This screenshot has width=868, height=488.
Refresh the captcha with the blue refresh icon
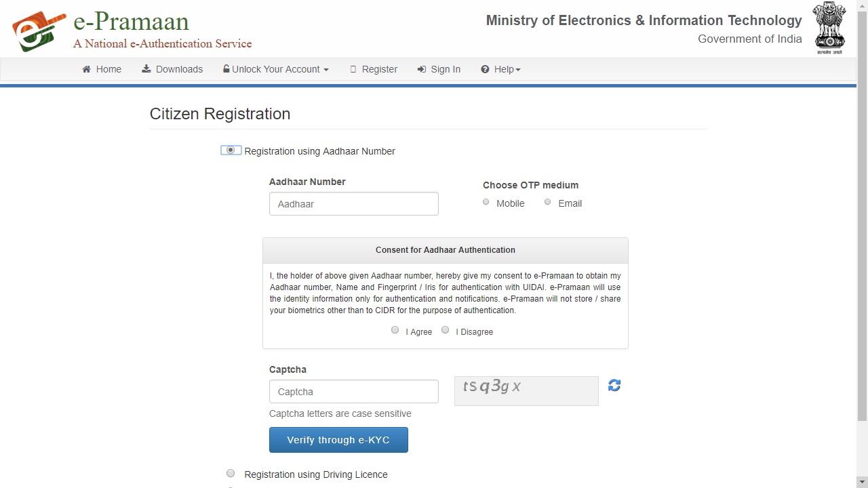614,385
